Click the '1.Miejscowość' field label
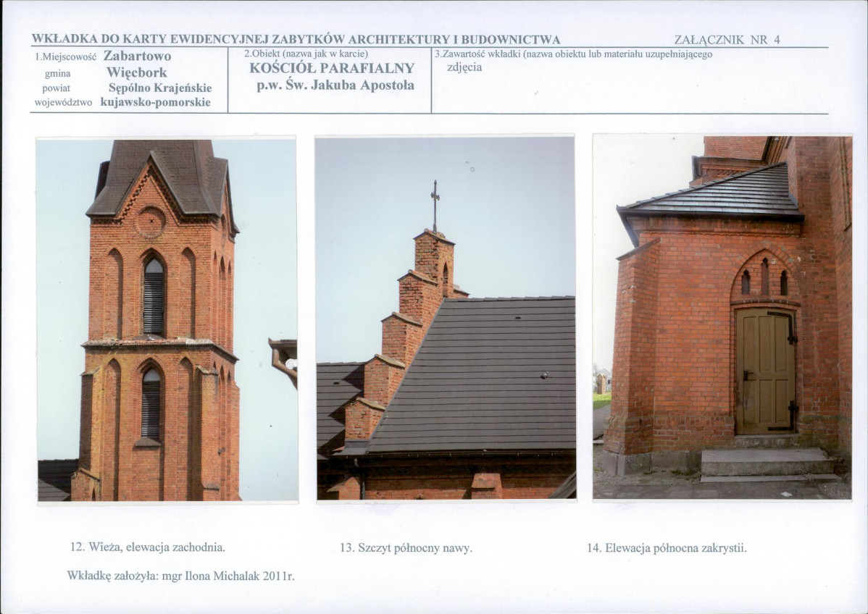This screenshot has width=868, height=614. [65, 57]
